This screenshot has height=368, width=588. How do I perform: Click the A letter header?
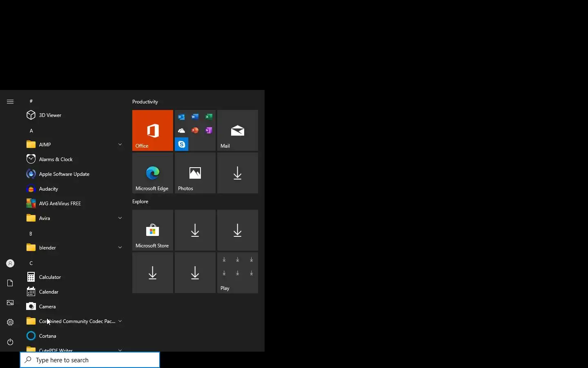point(31,131)
